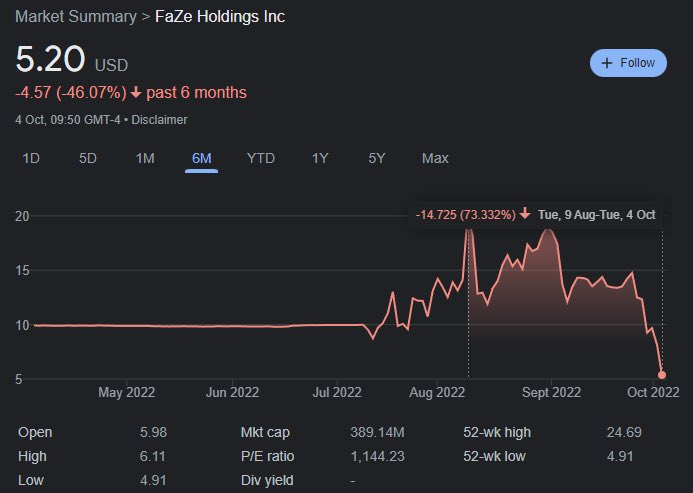Click the -14.725 (73.332%) tooltip value
The width and height of the screenshot is (693, 493).
(465, 215)
